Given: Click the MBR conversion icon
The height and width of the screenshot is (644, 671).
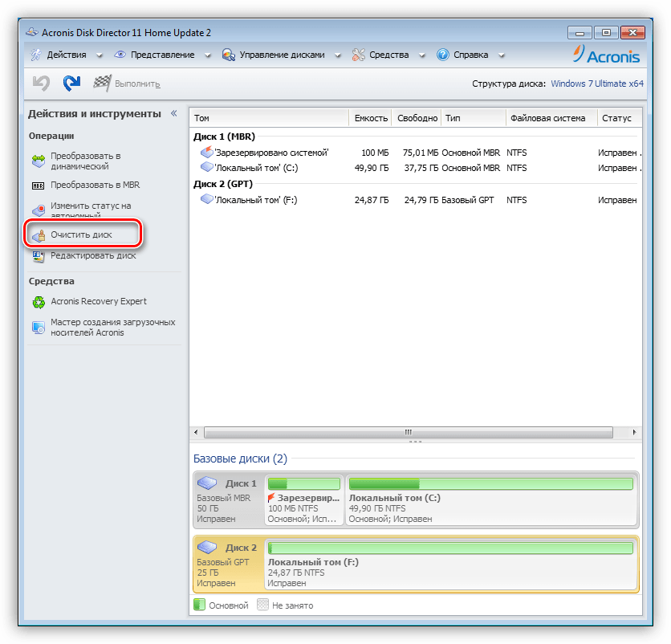Looking at the screenshot, I should 39,185.
